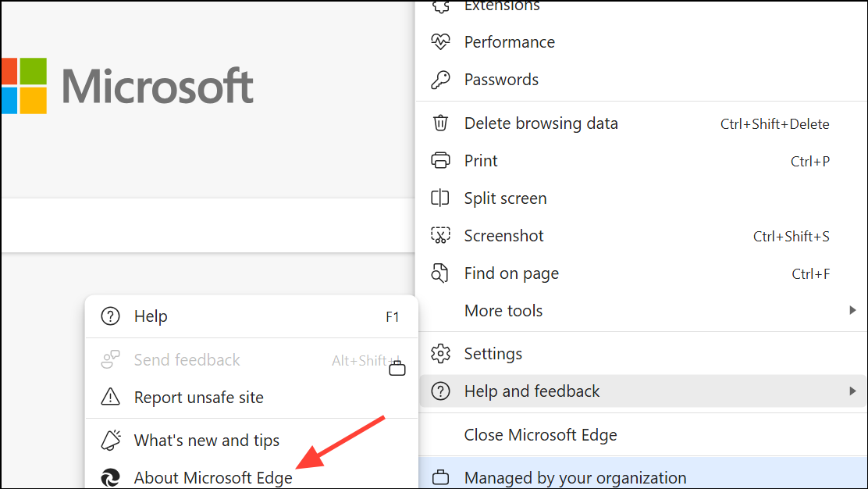Expand the Help and feedback submenu arrow
This screenshot has height=489, width=868.
pos(852,391)
